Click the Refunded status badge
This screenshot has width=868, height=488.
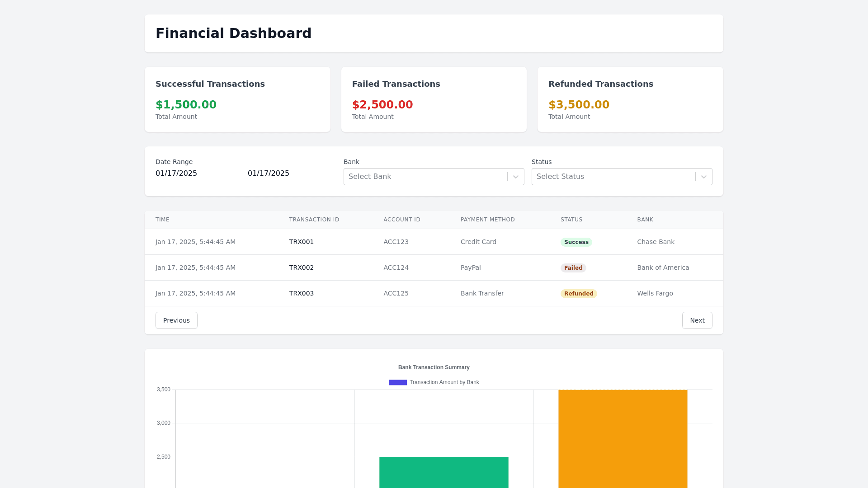pyautogui.click(x=578, y=294)
